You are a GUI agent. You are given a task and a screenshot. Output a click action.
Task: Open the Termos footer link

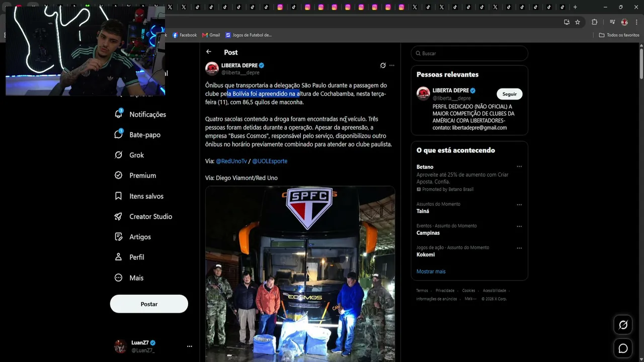point(422,291)
